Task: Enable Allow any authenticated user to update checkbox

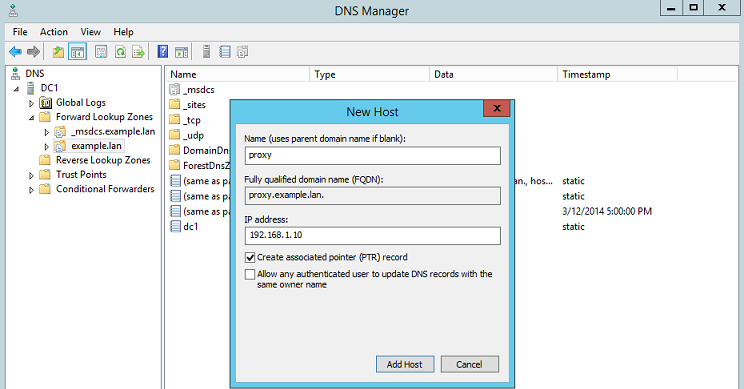Action: 250,274
